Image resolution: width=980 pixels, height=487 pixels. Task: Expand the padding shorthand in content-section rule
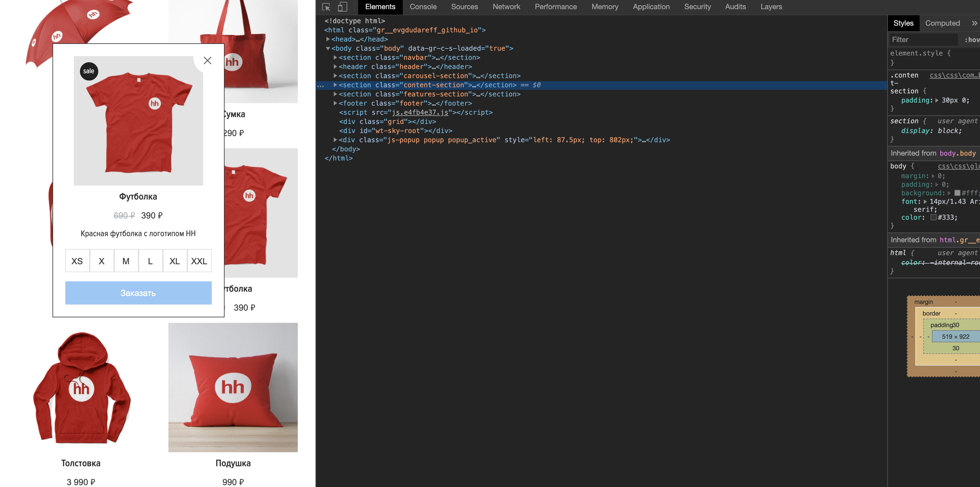937,100
